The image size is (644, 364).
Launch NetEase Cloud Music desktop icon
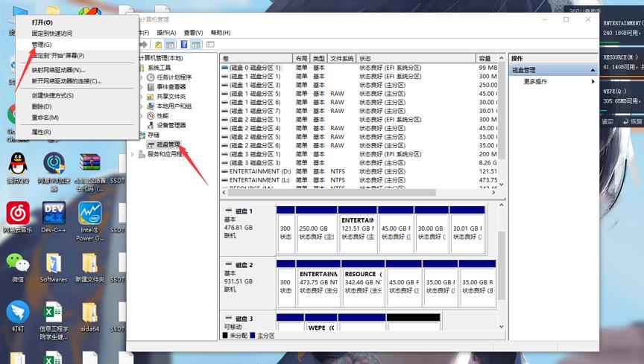pos(18,217)
